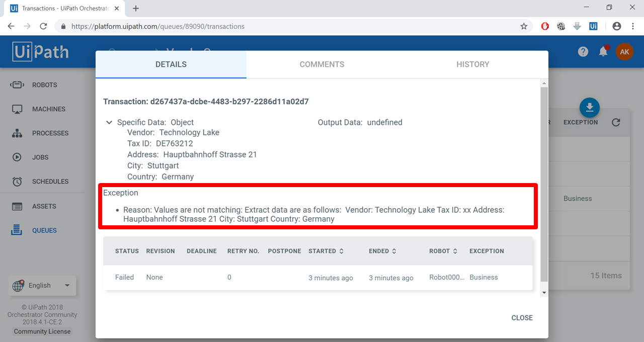The image size is (644, 342).
Task: Open the help question mark icon
Action: tap(583, 52)
